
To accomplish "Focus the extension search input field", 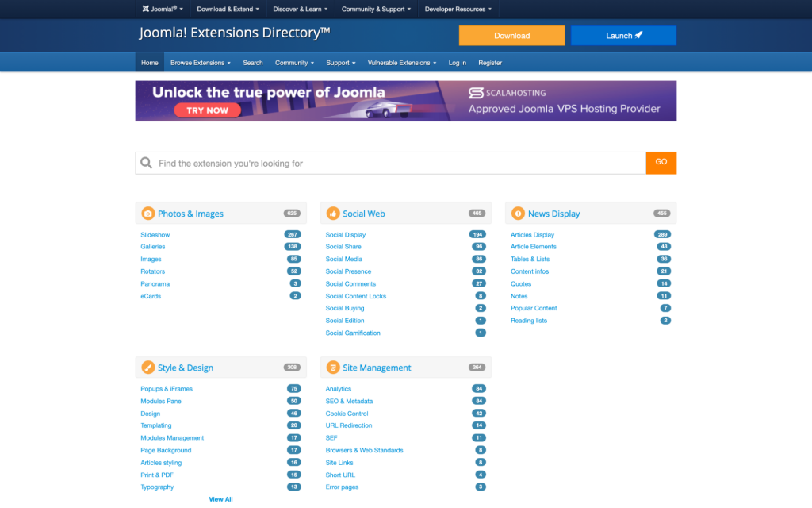I will click(390, 163).
